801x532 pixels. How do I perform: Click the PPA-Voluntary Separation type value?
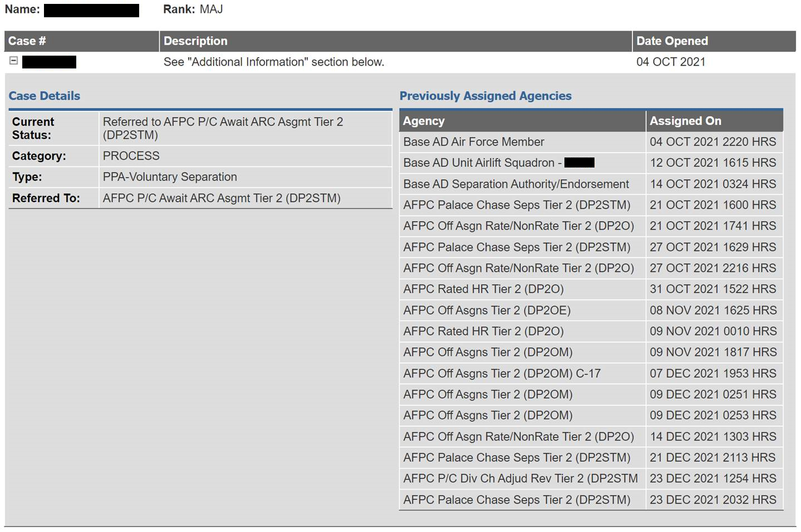(170, 177)
